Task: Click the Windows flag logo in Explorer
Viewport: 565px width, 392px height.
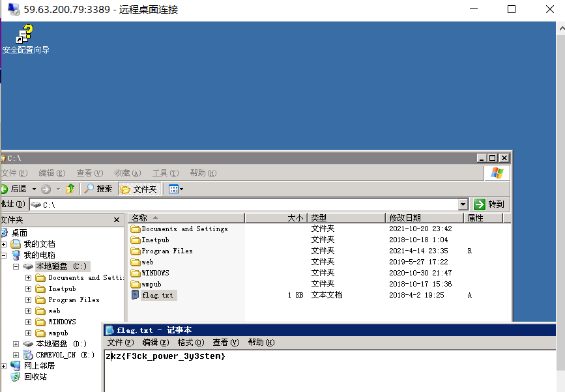Action: (x=497, y=173)
